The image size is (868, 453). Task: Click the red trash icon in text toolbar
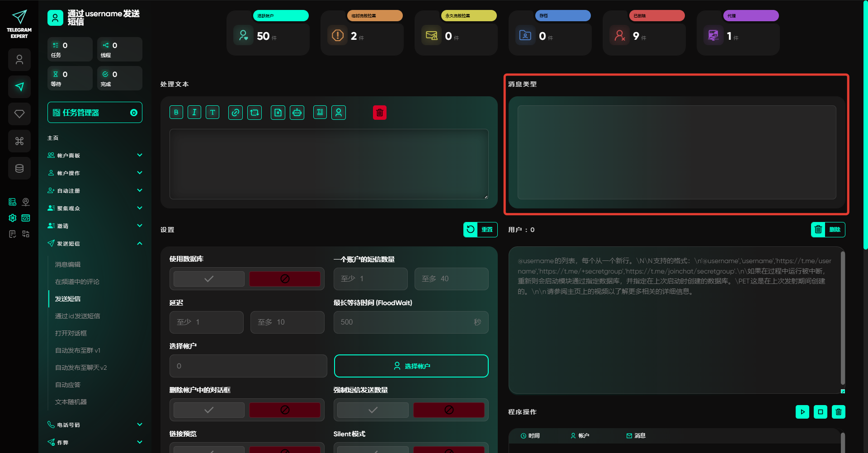tap(380, 113)
